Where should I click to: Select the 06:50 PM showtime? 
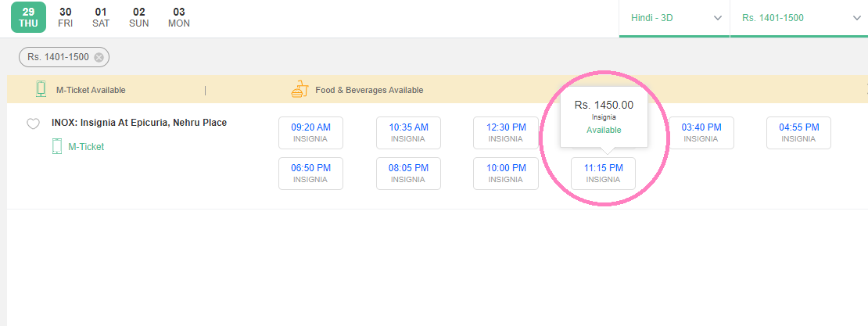coord(310,173)
